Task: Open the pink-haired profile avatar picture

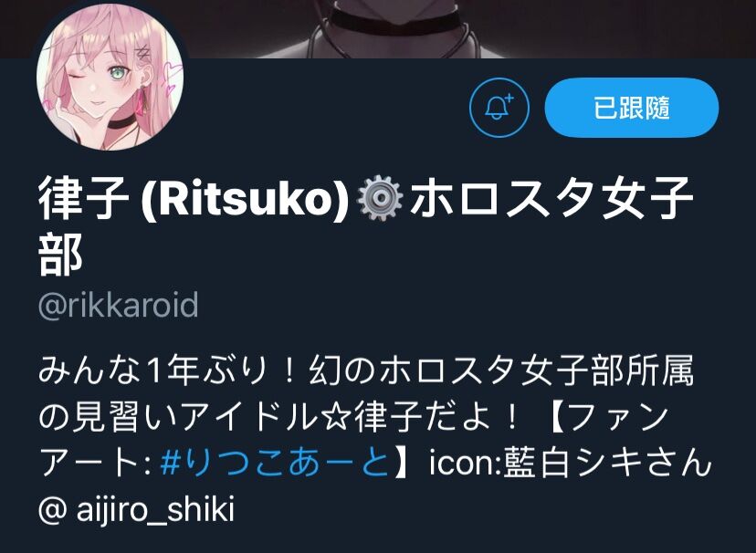Action: click(x=110, y=77)
